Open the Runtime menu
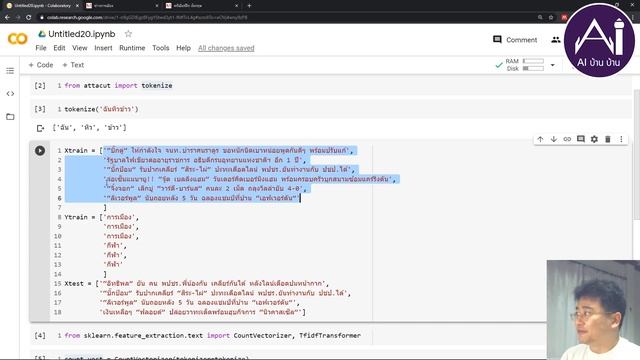 (x=132, y=48)
